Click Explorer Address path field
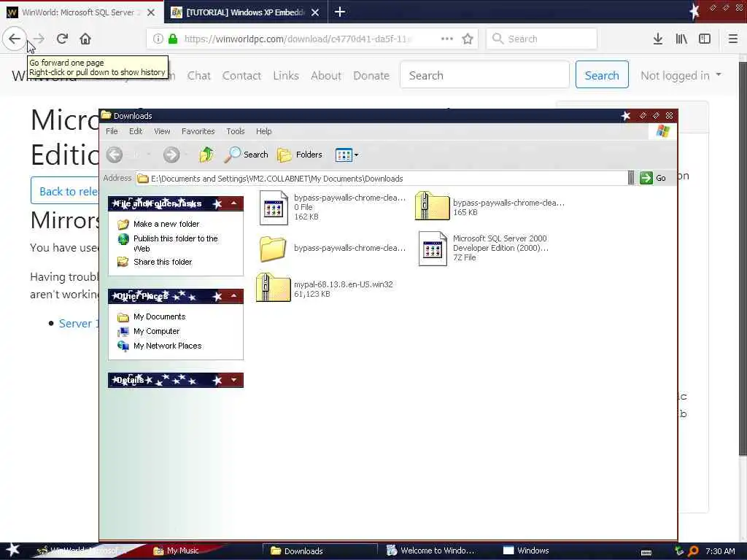Viewport: 747px width, 560px height. tap(381, 178)
